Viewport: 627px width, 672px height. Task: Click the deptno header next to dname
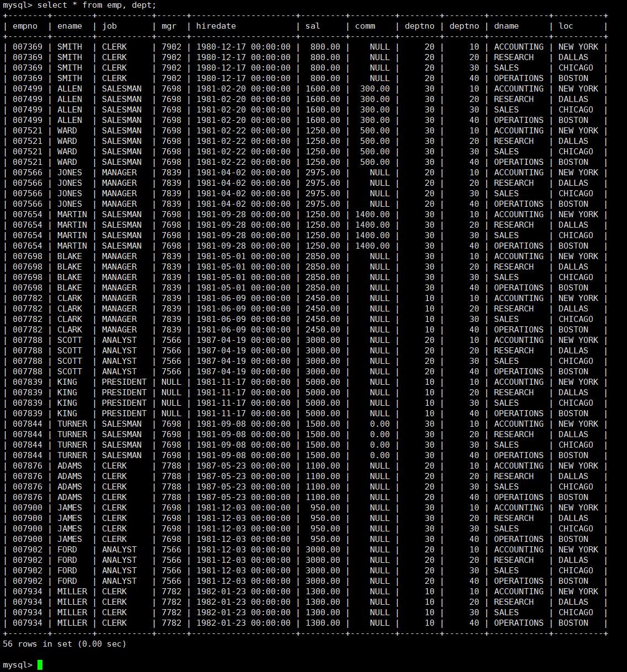coord(464,26)
